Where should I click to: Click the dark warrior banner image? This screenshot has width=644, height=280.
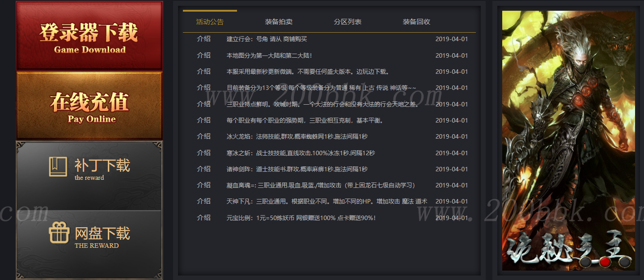point(568,140)
